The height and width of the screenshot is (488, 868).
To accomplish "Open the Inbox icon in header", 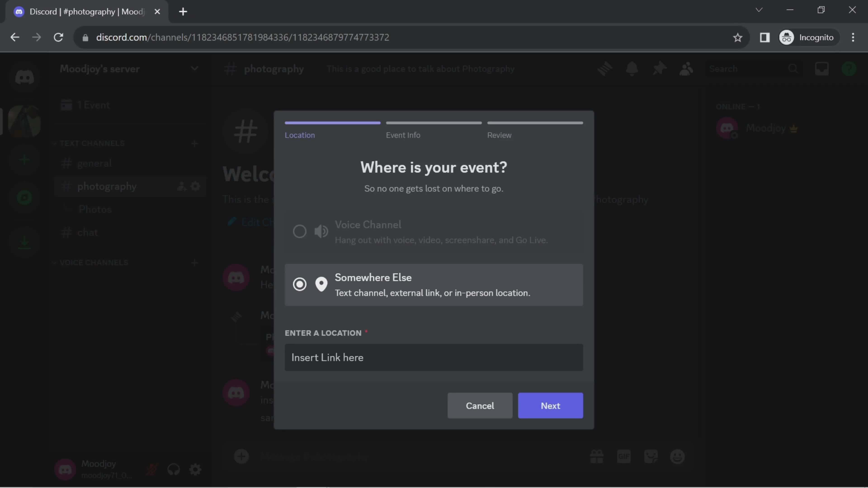I will [x=822, y=69].
